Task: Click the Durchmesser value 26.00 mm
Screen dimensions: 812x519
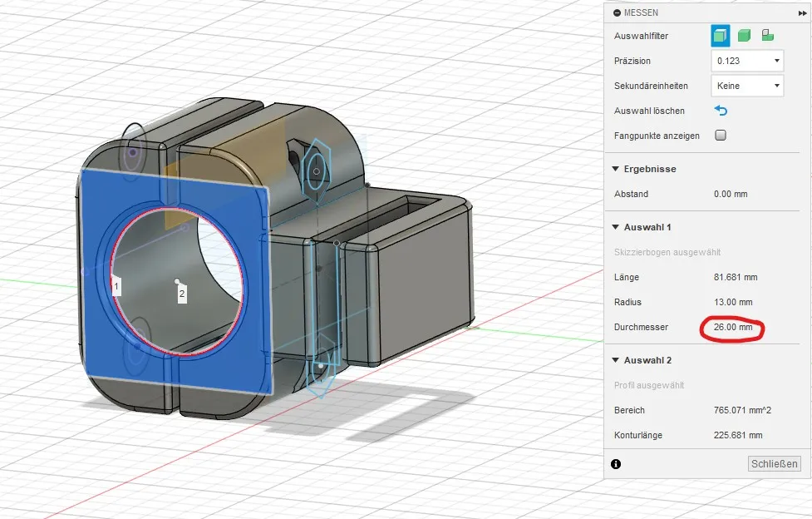Action: click(733, 328)
